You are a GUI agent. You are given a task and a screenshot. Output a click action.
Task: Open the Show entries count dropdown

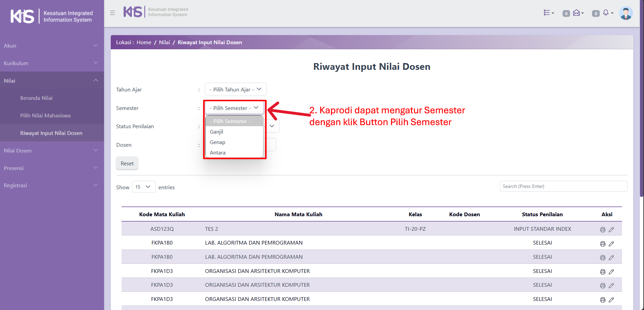click(x=143, y=187)
